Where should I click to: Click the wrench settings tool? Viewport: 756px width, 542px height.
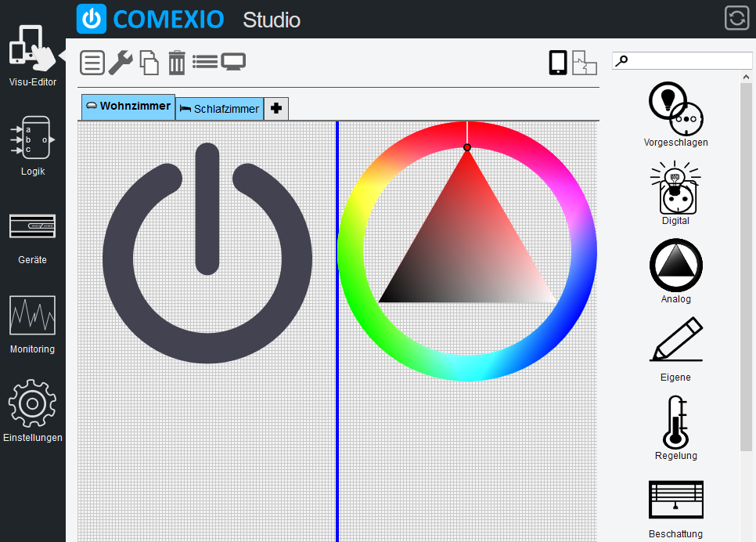coord(121,63)
